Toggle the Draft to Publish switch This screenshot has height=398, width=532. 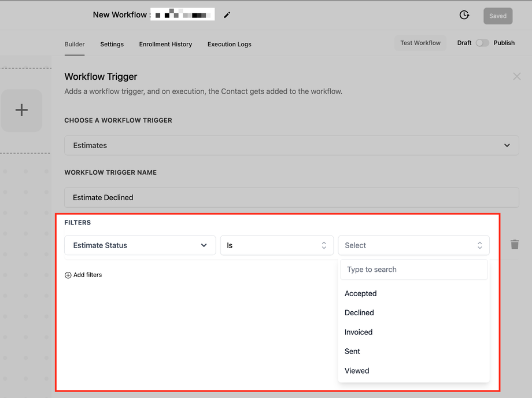point(482,43)
